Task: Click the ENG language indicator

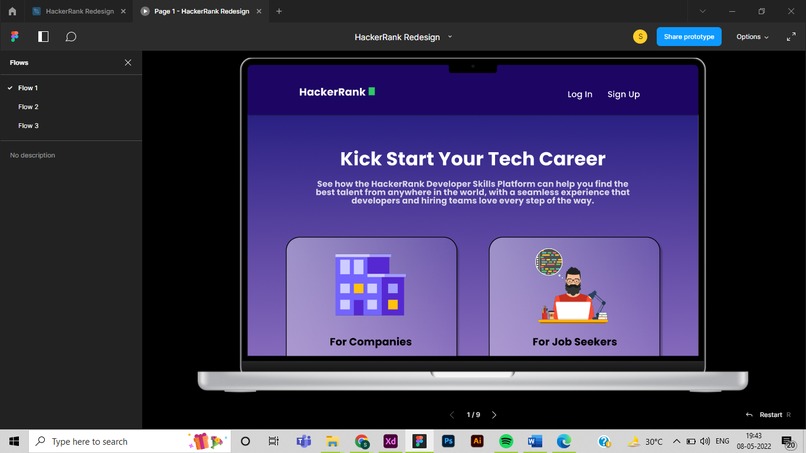Action: pos(722,441)
